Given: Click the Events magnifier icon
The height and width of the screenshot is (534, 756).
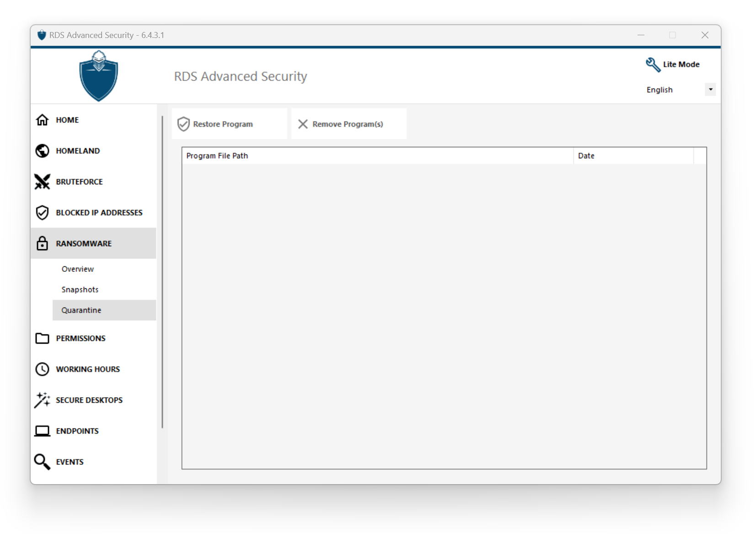Looking at the screenshot, I should [x=42, y=462].
